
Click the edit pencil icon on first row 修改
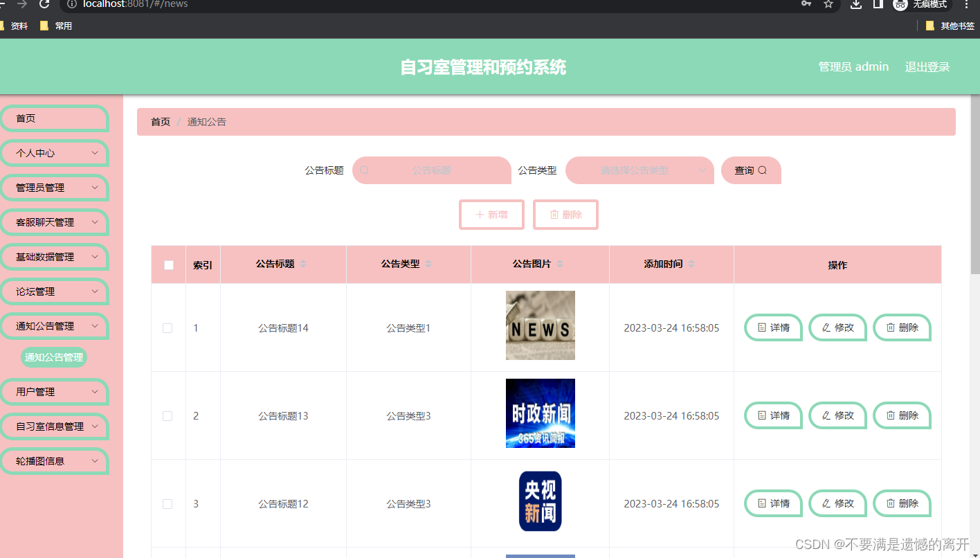click(x=825, y=327)
